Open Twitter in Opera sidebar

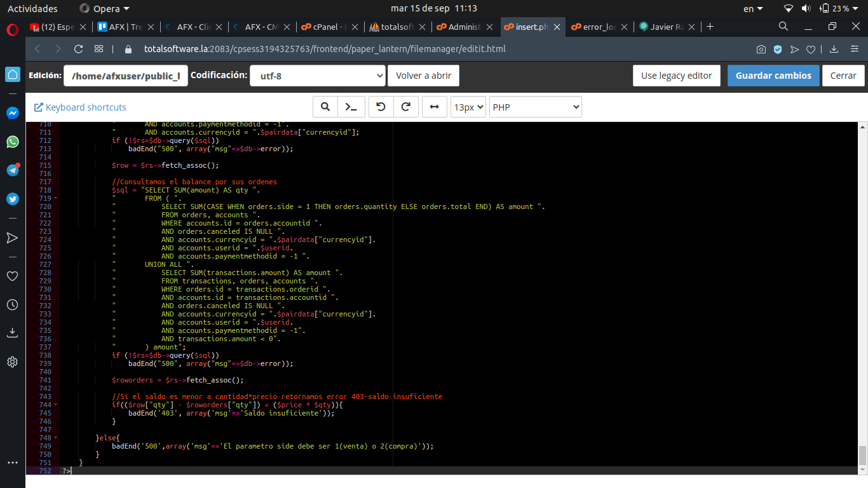coord(13,199)
